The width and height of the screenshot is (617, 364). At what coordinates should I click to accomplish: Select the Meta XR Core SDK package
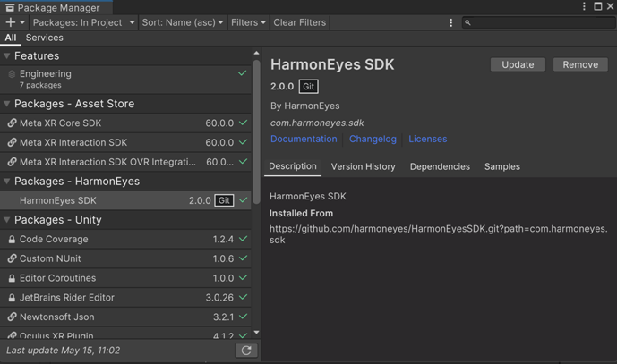point(125,123)
